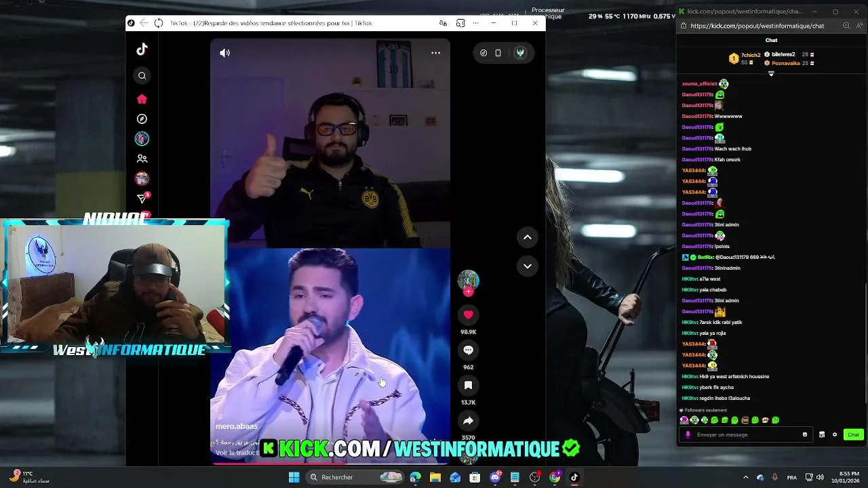Open Kick chat settings gear
868x488 pixels.
(x=835, y=434)
